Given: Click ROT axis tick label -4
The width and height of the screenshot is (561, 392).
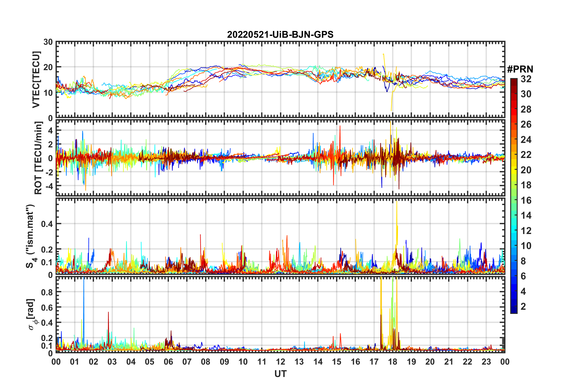Looking at the screenshot, I should pyautogui.click(x=49, y=186).
